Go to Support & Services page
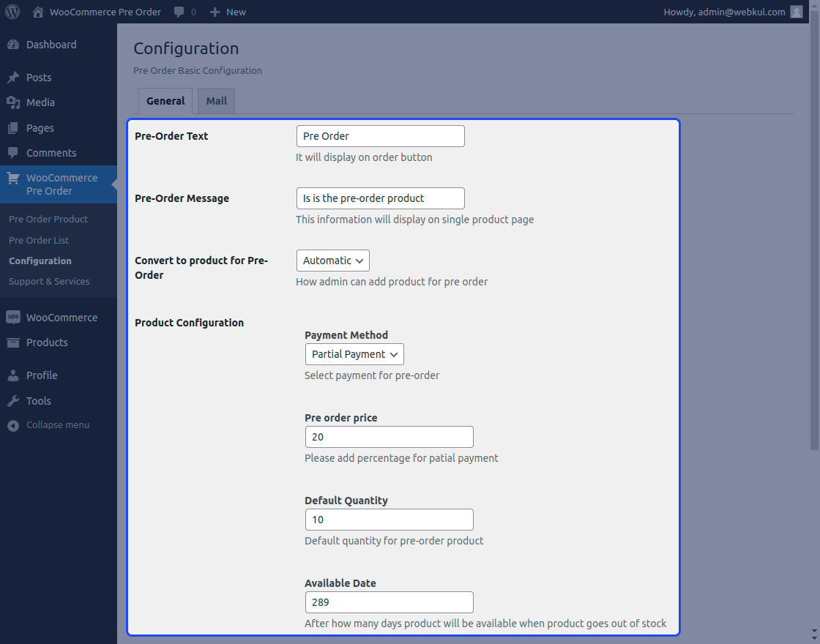 (x=49, y=281)
